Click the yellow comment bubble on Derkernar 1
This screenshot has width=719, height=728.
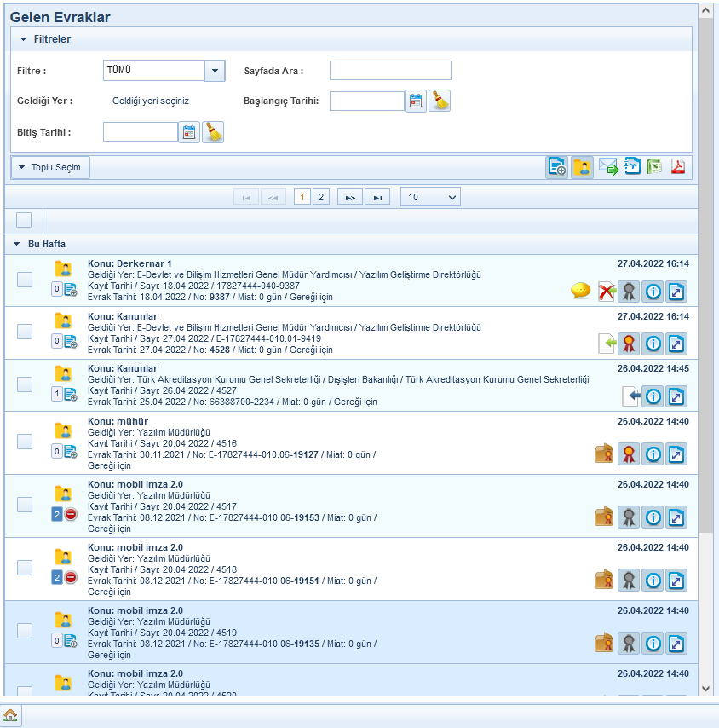580,292
